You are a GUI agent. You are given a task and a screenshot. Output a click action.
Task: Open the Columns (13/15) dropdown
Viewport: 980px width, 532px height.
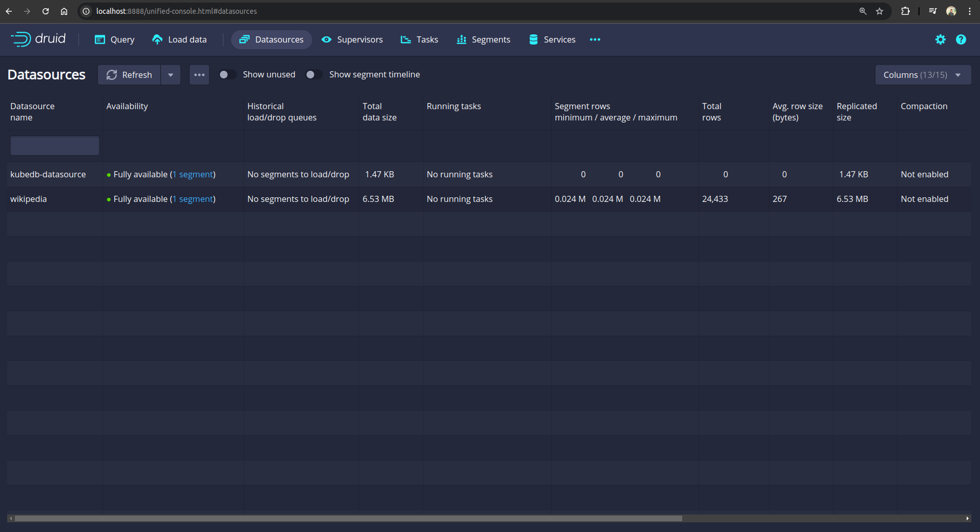click(x=922, y=75)
